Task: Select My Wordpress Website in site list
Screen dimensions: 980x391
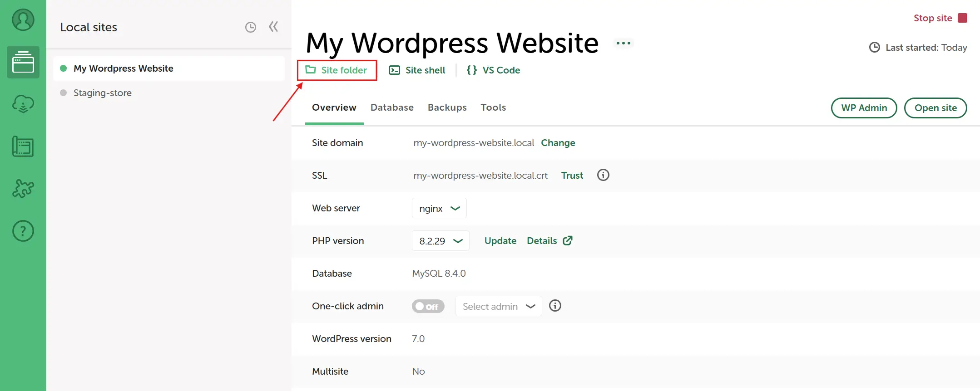Action: [x=169, y=68]
